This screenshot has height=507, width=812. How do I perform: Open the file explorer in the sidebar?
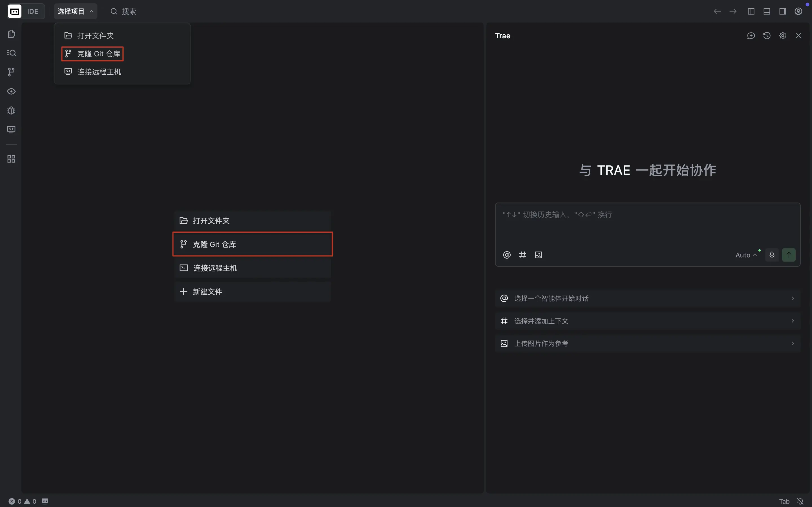(11, 34)
